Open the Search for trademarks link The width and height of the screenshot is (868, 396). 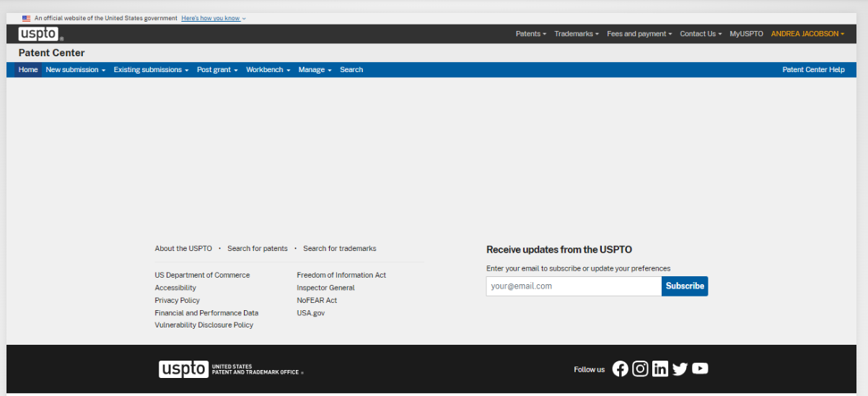tap(340, 248)
